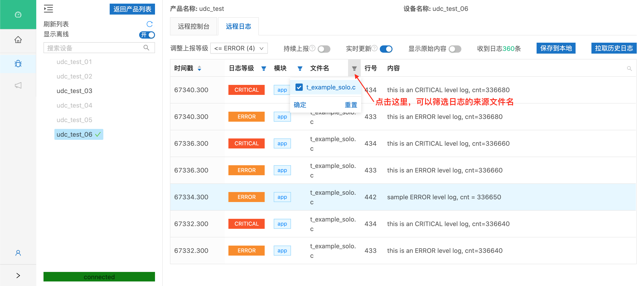This screenshot has height=286, width=644.
Task: Toggle the 显示离线 switch
Action: point(147,35)
